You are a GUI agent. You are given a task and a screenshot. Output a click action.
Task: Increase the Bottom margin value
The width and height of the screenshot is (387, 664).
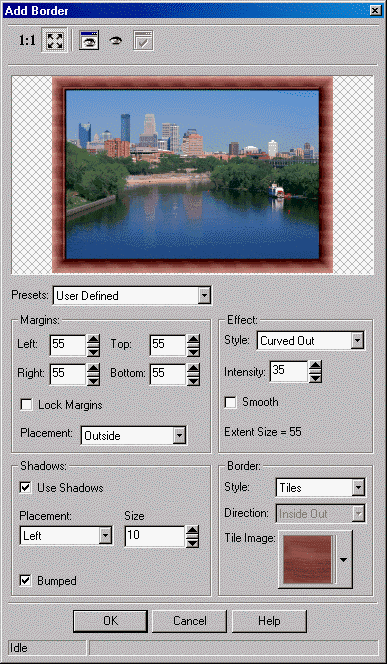pyautogui.click(x=193, y=369)
